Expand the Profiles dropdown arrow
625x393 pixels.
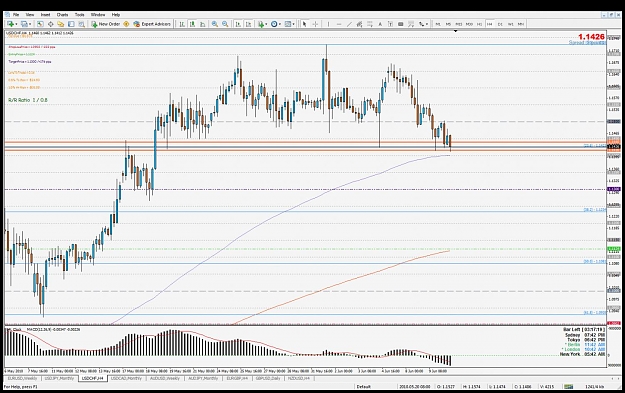[30, 24]
